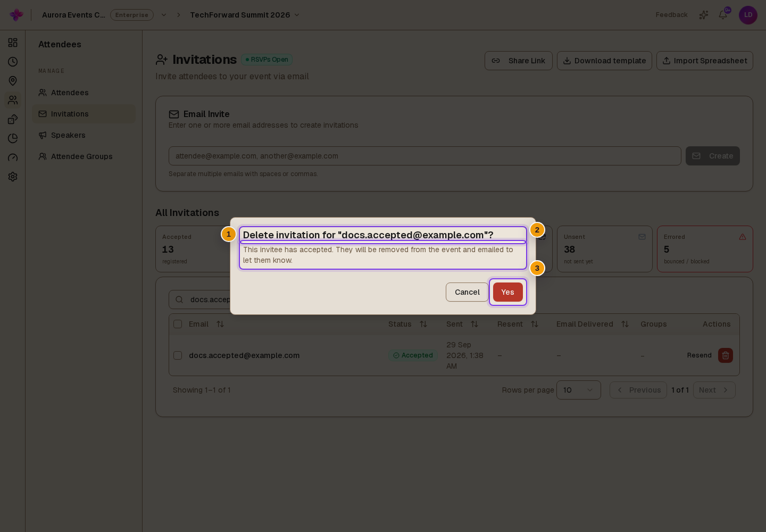Image resolution: width=766 pixels, height=532 pixels.
Task: Click the Share Link button
Action: pyautogui.click(x=519, y=61)
